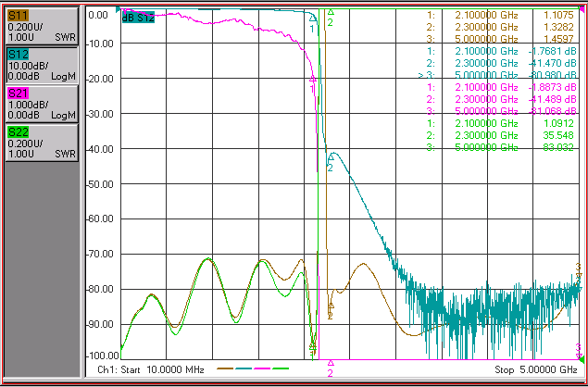
Task: Click the -10.00 Y-axis label
Action: click(99, 44)
